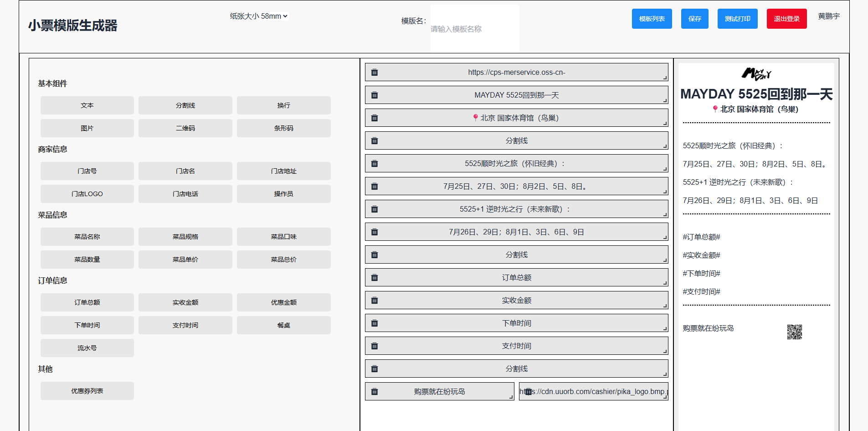Add the 菜品名称 dish name field

pyautogui.click(x=87, y=237)
